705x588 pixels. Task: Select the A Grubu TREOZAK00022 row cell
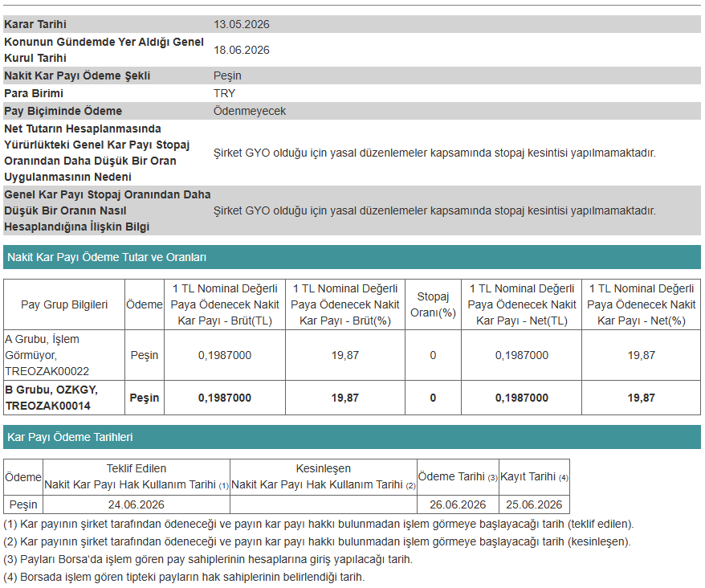click(x=64, y=355)
